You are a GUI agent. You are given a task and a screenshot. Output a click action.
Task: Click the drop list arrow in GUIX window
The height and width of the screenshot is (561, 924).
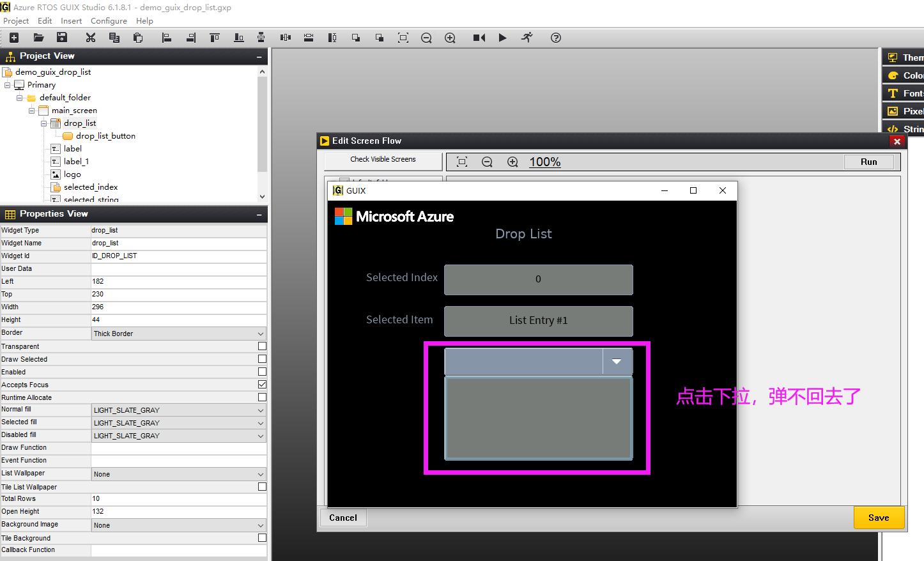coord(617,362)
